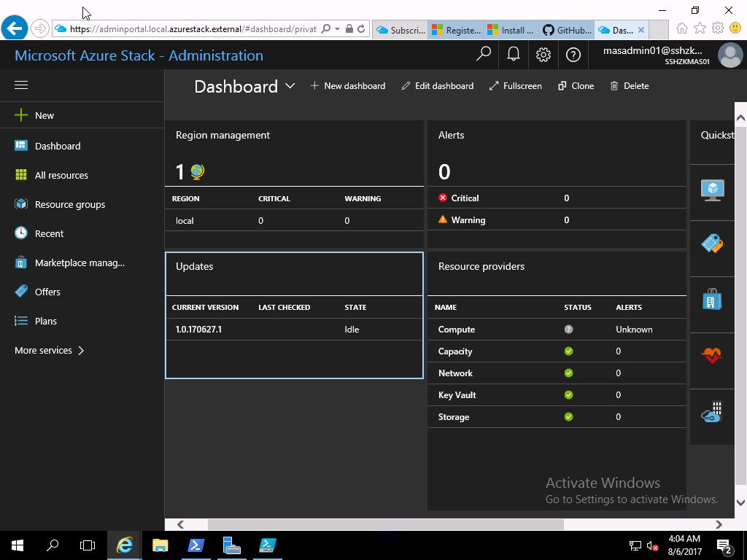Select version 1.0.170627.1 in Updates
This screenshot has width=747, height=560.
pyautogui.click(x=198, y=329)
